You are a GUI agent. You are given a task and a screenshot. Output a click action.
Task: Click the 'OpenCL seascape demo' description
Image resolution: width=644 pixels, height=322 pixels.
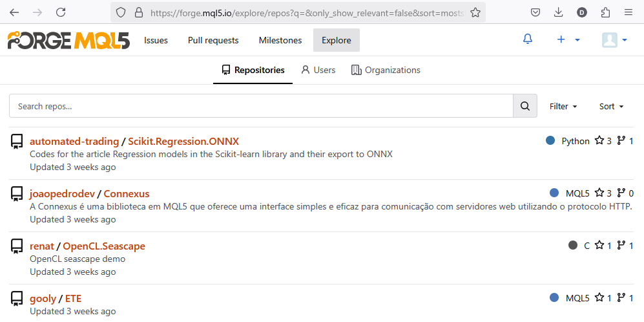[x=78, y=259]
